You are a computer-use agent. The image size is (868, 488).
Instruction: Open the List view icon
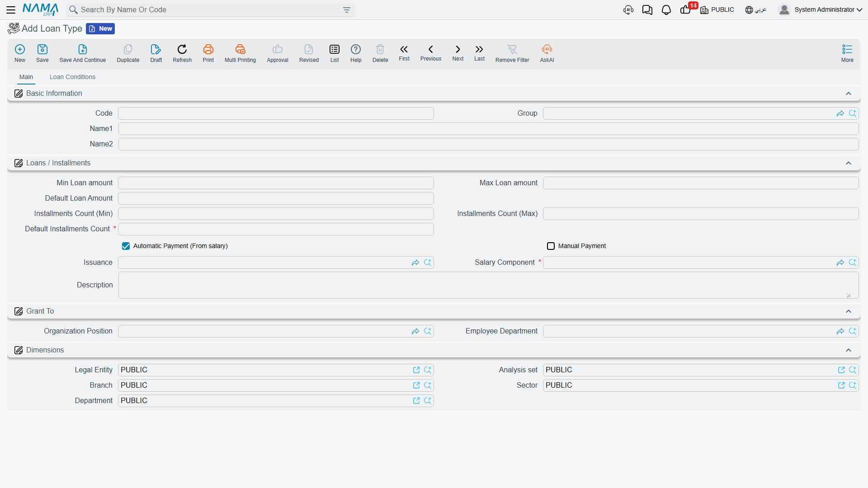tap(335, 49)
